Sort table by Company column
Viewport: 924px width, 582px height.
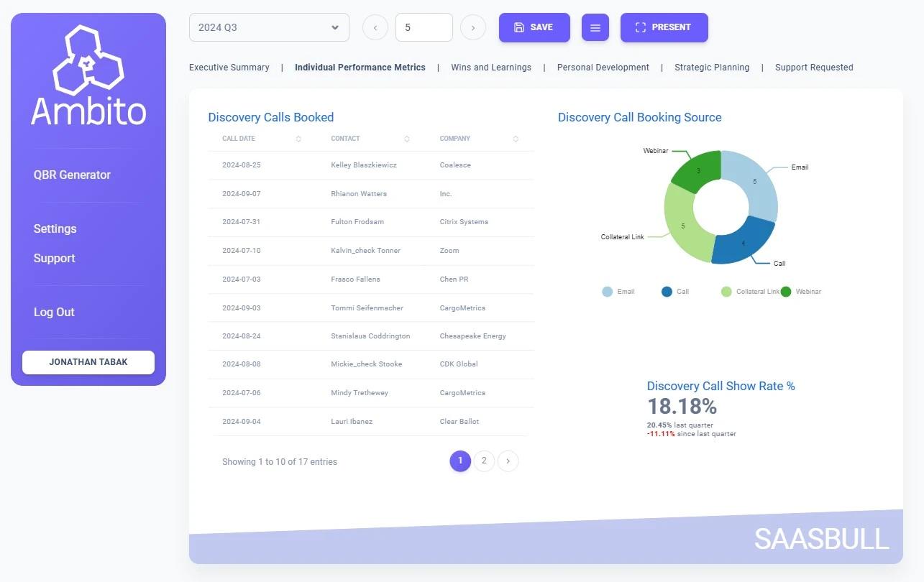coord(516,139)
